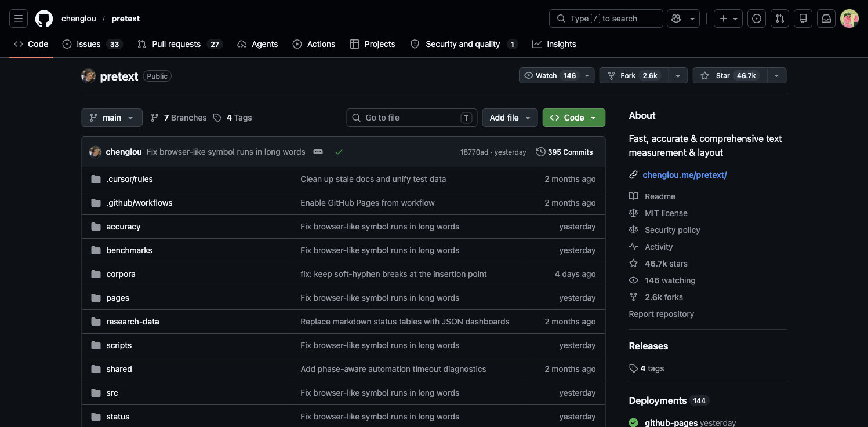Open the user profile avatar menu
The height and width of the screenshot is (427, 868).
849,19
